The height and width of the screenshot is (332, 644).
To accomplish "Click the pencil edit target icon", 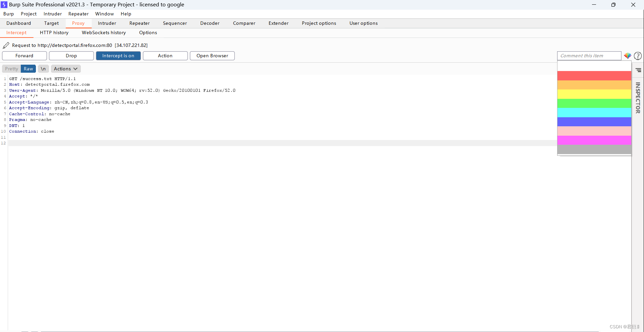I will [x=6, y=45].
